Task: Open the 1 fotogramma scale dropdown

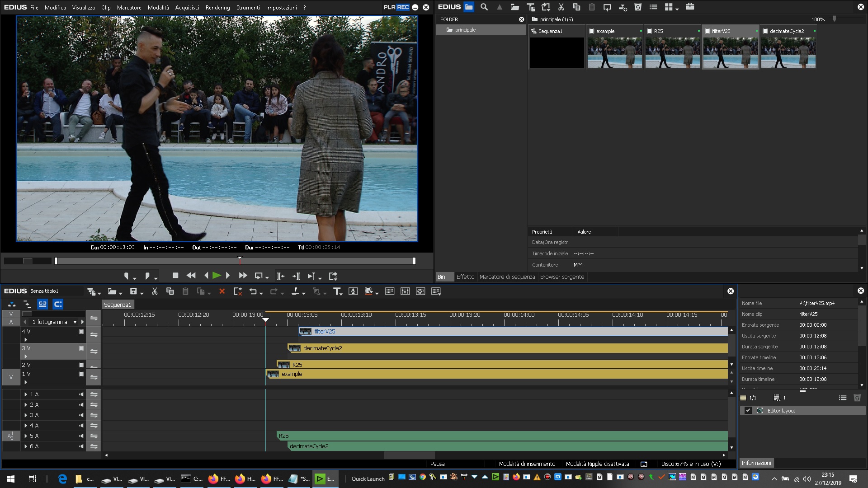Action: (75, 322)
